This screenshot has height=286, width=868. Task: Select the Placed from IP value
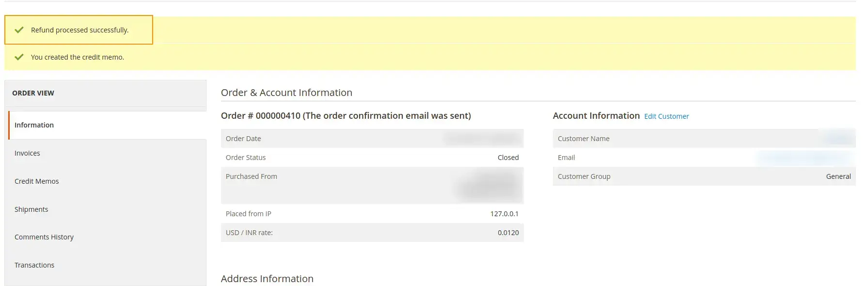click(x=503, y=213)
